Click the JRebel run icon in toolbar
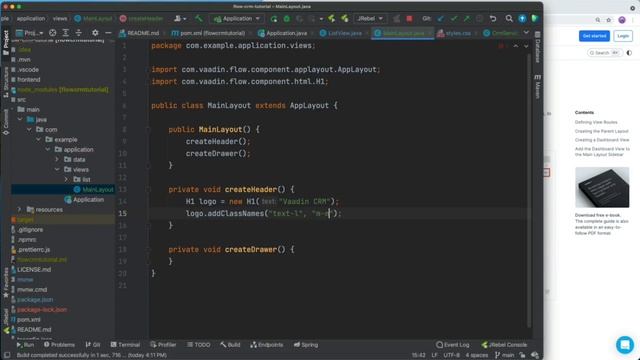The width and height of the screenshot is (640, 360). coord(331,18)
